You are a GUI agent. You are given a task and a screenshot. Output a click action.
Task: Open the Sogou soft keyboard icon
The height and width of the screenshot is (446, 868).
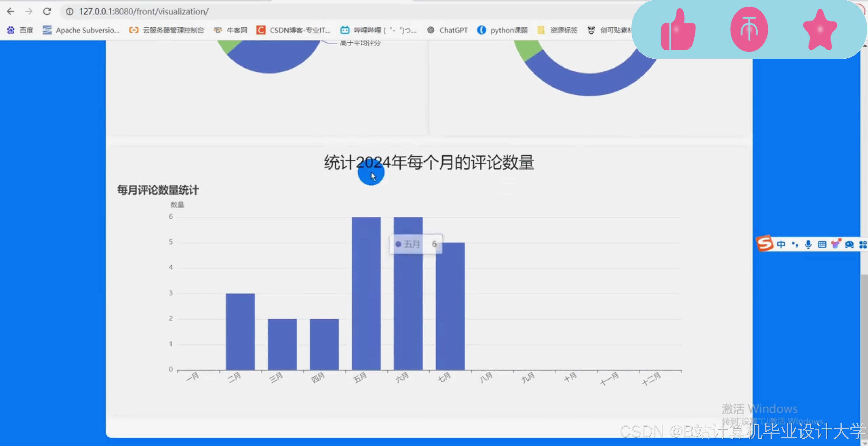coord(822,244)
